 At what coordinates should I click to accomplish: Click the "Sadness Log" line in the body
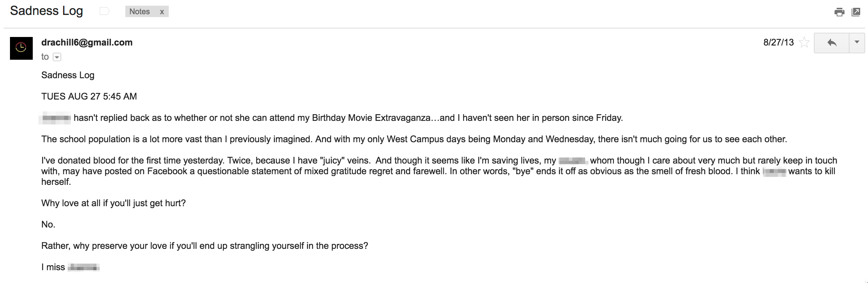point(68,75)
